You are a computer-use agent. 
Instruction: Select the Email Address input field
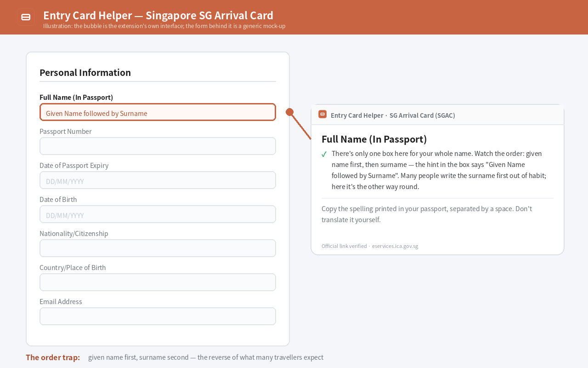[158, 316]
